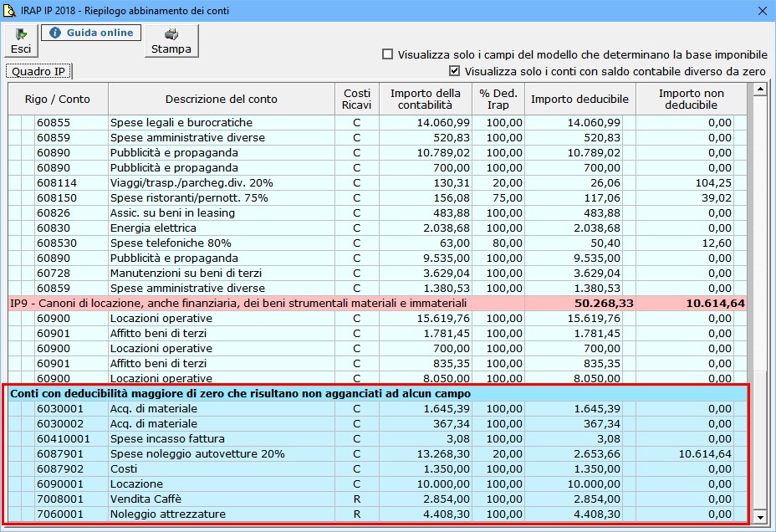Select 'Spese noleggio autovetture 20%' row
776x532 pixels.
(x=377, y=454)
